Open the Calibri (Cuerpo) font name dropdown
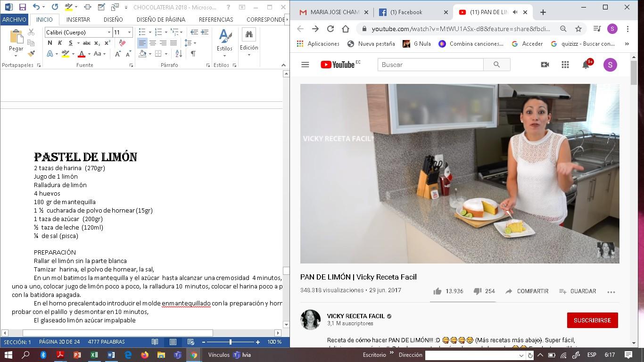 [109, 32]
